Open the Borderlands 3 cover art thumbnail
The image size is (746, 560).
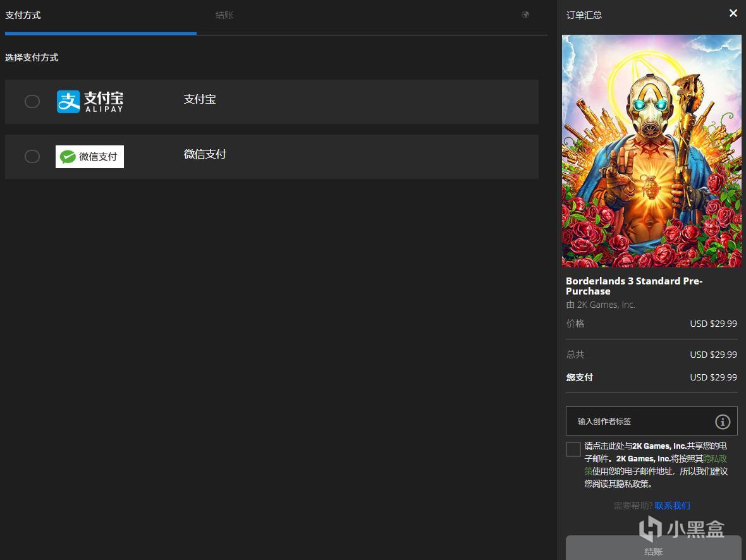pyautogui.click(x=651, y=151)
